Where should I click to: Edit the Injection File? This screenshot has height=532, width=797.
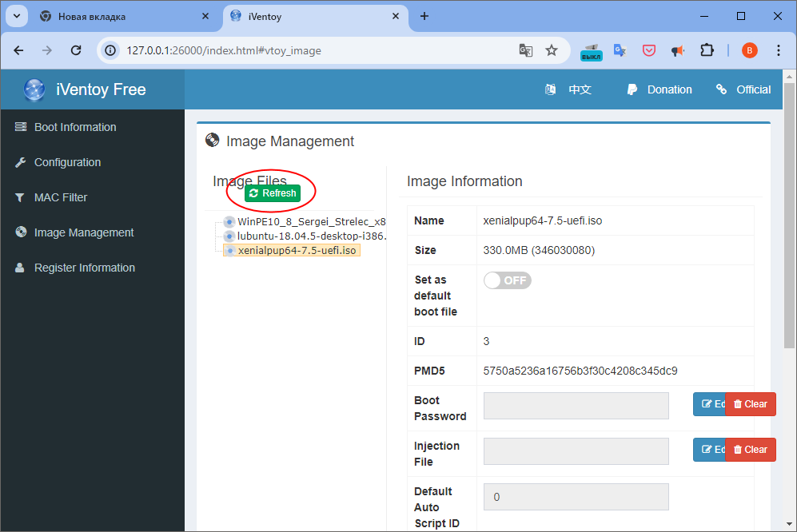pyautogui.click(x=709, y=450)
